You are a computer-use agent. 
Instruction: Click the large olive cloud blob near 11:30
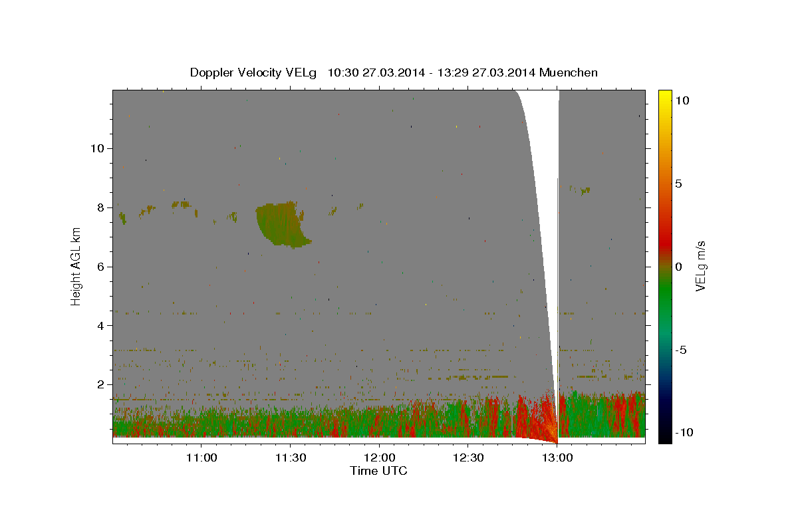coord(281,225)
